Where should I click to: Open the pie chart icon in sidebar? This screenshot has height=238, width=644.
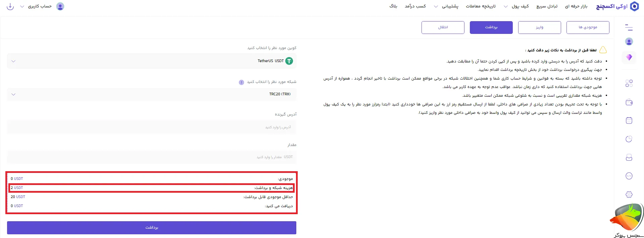click(x=629, y=139)
